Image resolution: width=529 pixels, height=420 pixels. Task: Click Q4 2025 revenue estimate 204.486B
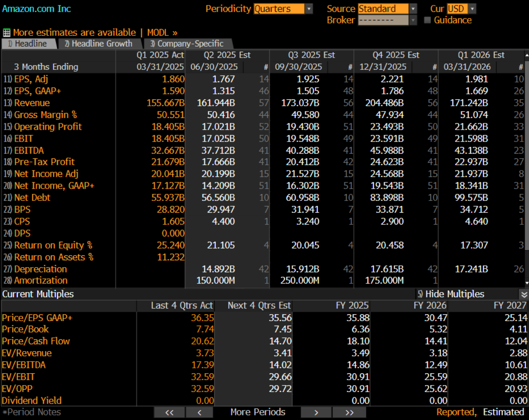[x=384, y=103]
